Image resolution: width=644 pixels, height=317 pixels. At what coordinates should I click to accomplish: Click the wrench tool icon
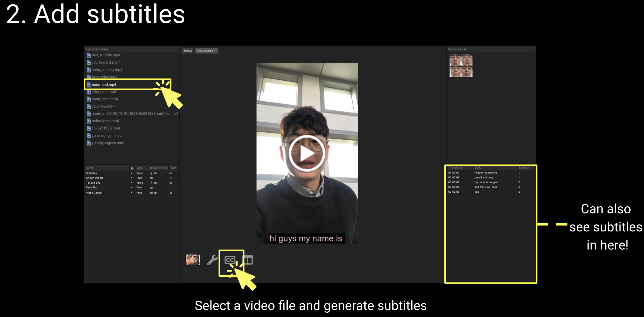coord(212,260)
